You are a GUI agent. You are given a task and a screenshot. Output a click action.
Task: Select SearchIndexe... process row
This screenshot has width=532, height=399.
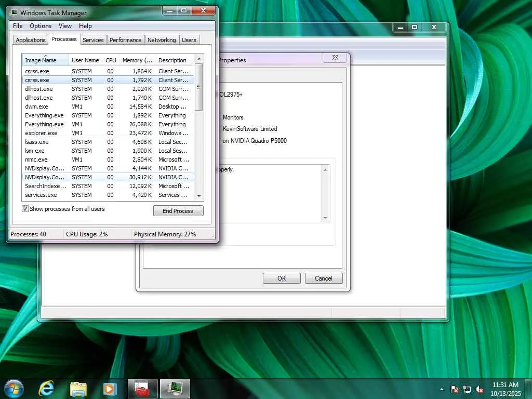coord(108,186)
